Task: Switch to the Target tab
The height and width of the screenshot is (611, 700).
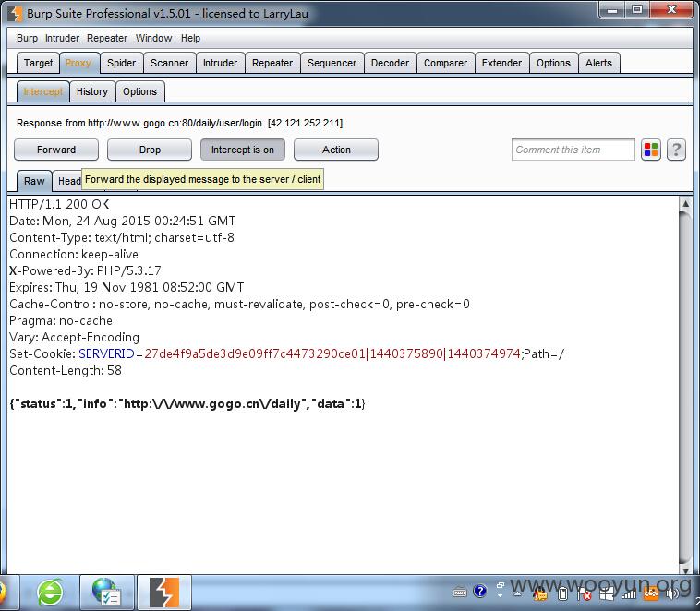Action: pos(38,63)
